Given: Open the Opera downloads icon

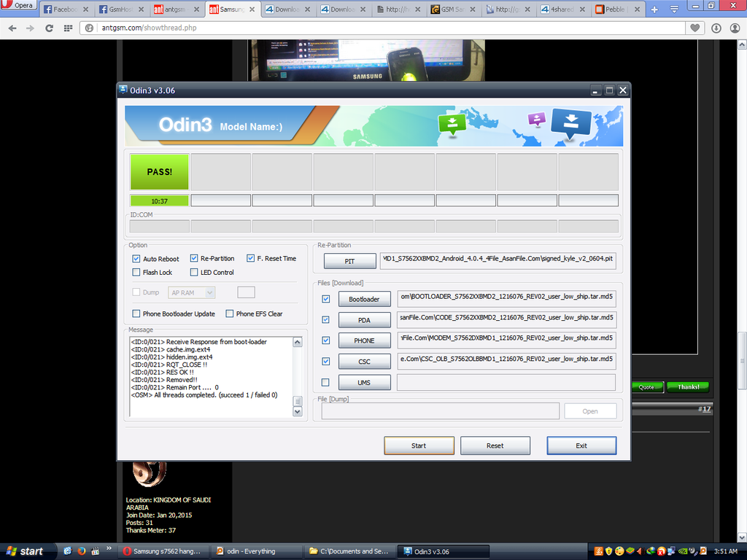Looking at the screenshot, I should [x=716, y=28].
